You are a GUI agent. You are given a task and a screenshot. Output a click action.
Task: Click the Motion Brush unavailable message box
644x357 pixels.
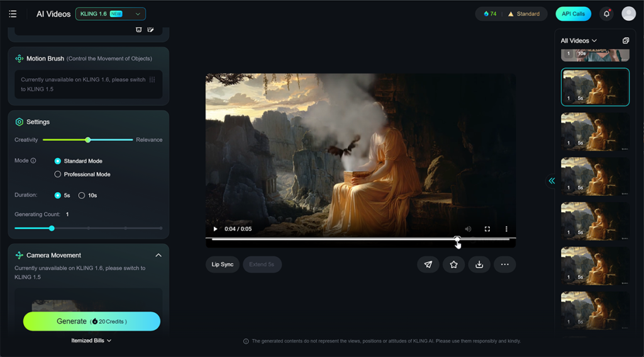pos(88,84)
